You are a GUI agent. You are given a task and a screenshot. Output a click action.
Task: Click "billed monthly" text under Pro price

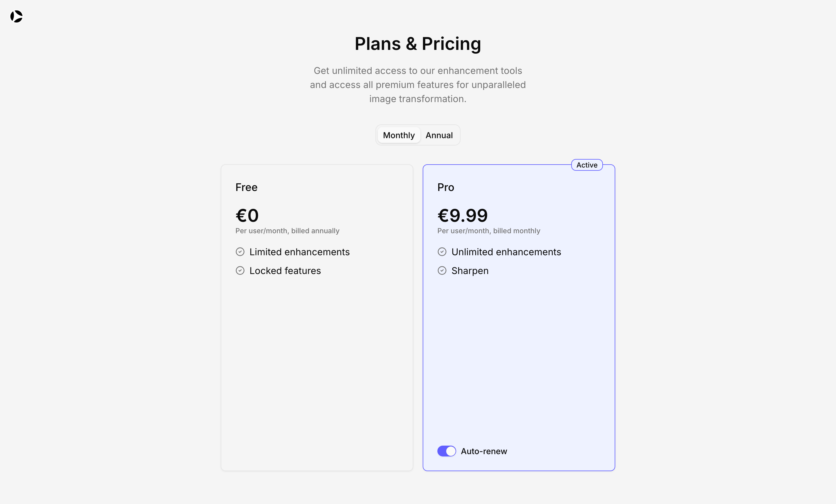point(516,231)
